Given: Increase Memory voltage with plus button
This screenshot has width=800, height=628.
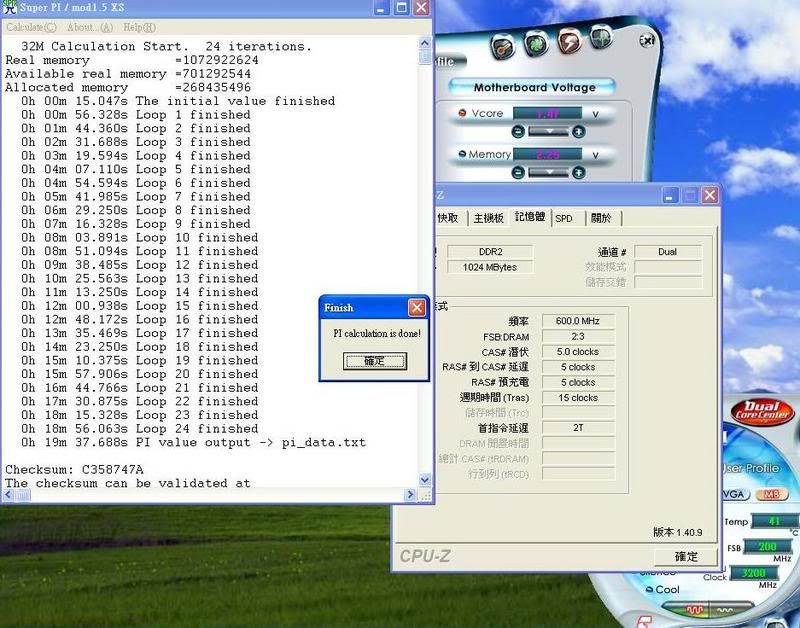Looking at the screenshot, I should click(578, 173).
